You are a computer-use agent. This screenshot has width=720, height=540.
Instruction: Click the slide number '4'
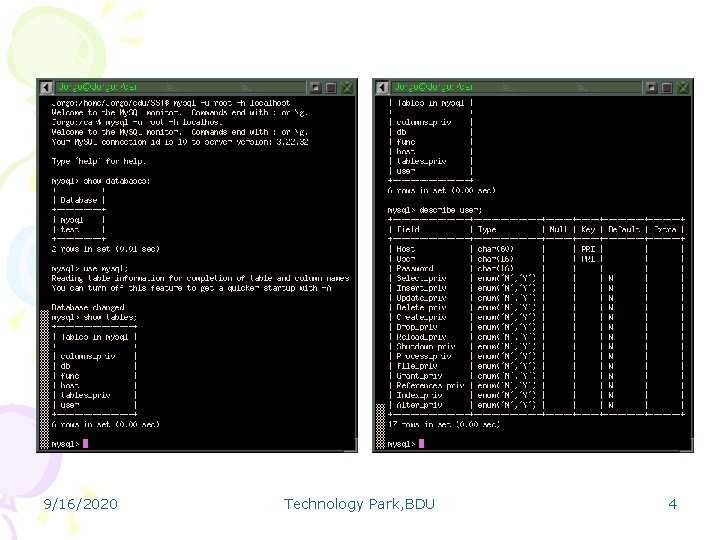tap(673, 504)
